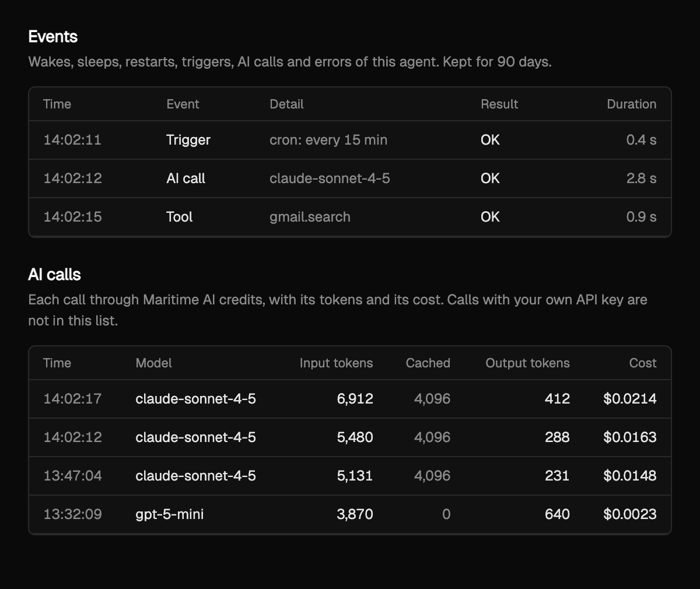Click the 640 output tokens value
This screenshot has height=589, width=700.
[557, 514]
